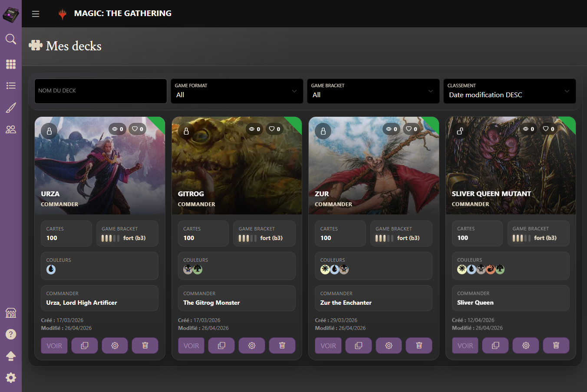Open the paintbrush sidebar icon
The image size is (587, 392).
click(x=11, y=108)
